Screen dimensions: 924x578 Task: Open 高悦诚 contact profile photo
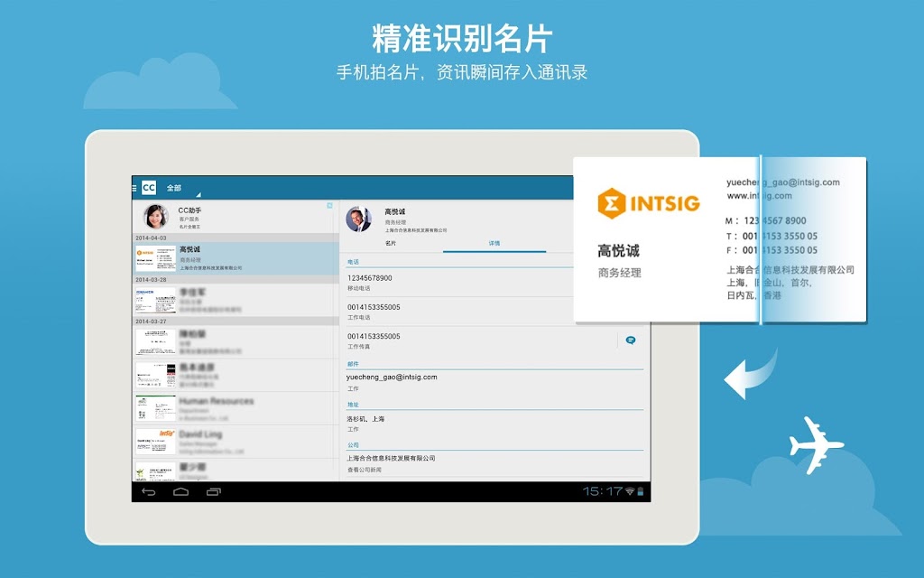pos(359,219)
